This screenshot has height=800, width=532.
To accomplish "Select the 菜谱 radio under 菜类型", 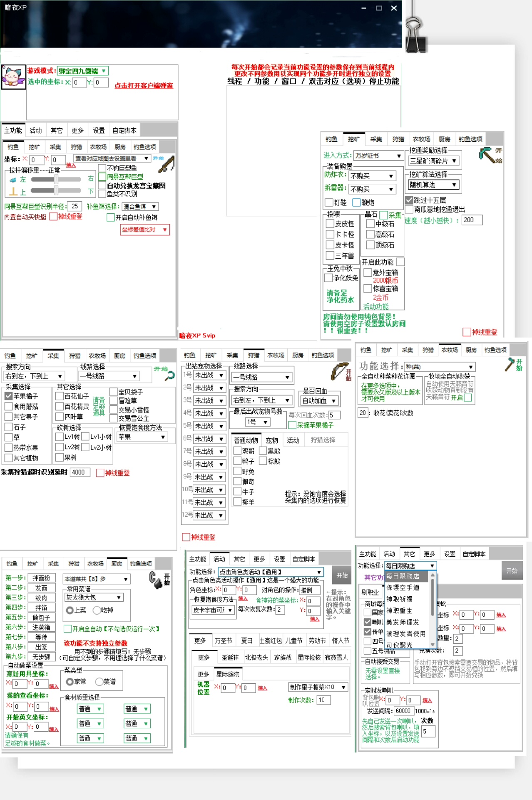I will pyautogui.click(x=99, y=682).
